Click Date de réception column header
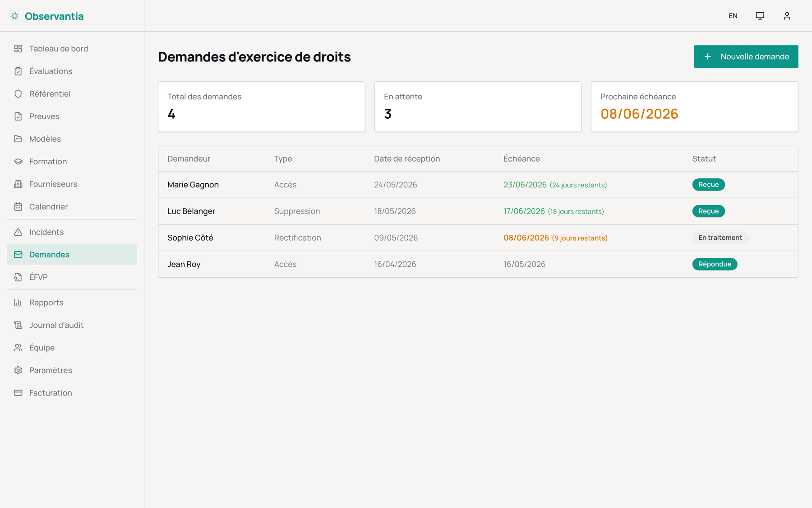 click(407, 158)
